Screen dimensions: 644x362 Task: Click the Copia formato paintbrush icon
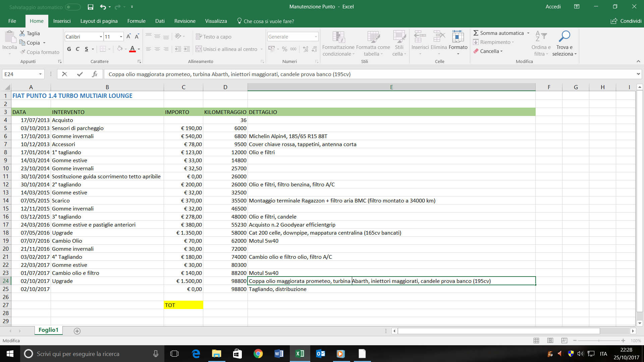23,52
